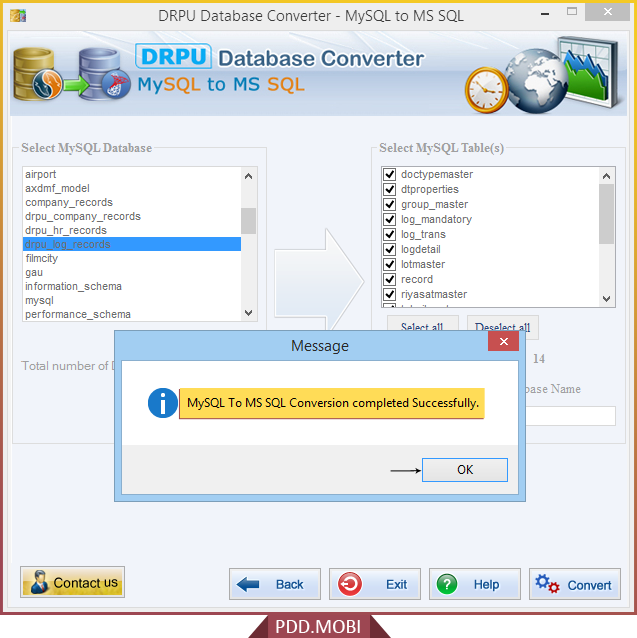The height and width of the screenshot is (638, 637).
Task: Click the Convert button
Action: pos(575,584)
